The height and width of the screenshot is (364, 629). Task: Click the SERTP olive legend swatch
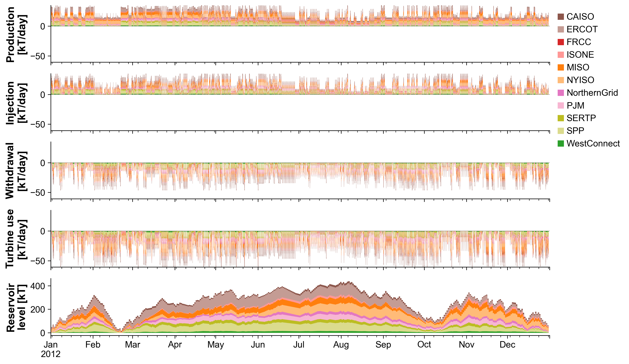(x=561, y=118)
